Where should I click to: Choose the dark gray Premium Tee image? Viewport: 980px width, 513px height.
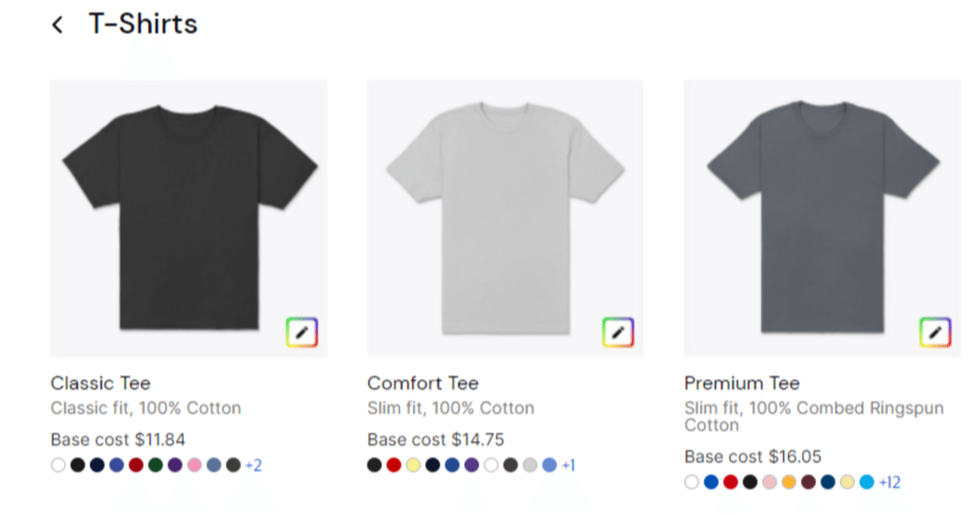click(x=822, y=217)
